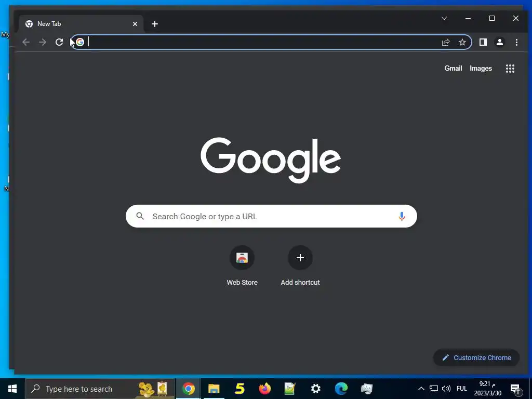Launch Microsoft Edge from the taskbar
The image size is (532, 399).
click(x=341, y=389)
